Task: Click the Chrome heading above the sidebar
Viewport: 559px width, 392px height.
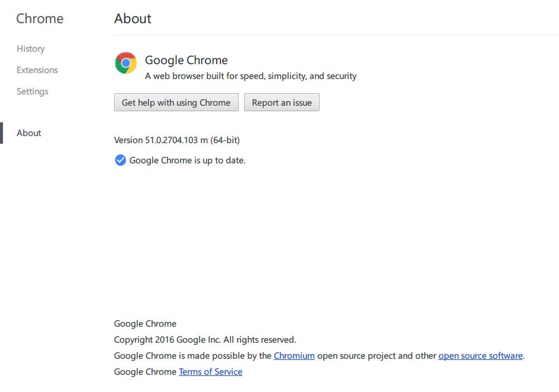Action: tap(40, 18)
